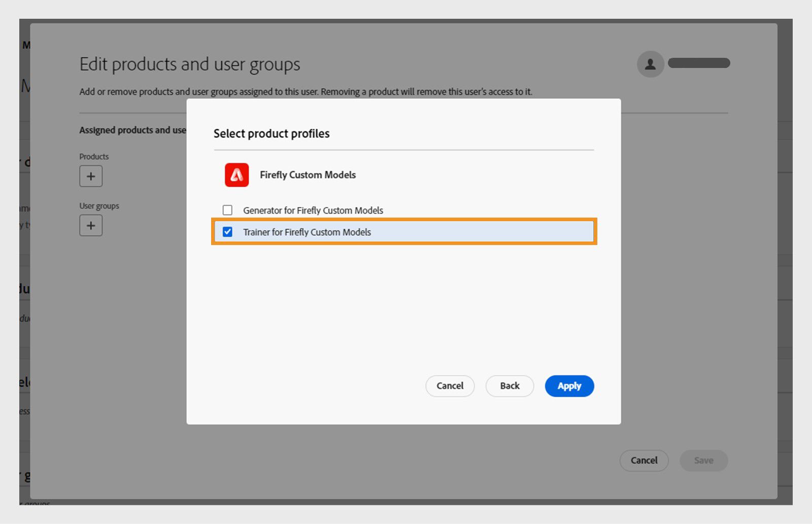Click the Trainer for Firefly Custom Models label

[307, 232]
